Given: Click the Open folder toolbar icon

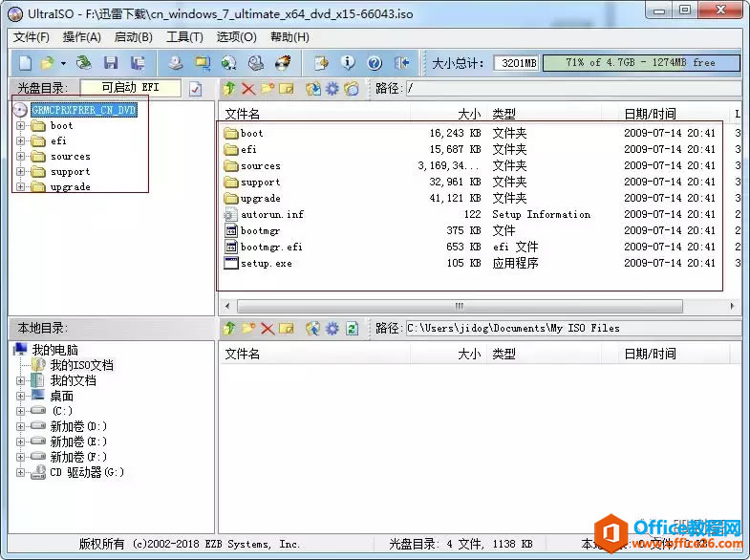Looking at the screenshot, I should pos(48,63).
